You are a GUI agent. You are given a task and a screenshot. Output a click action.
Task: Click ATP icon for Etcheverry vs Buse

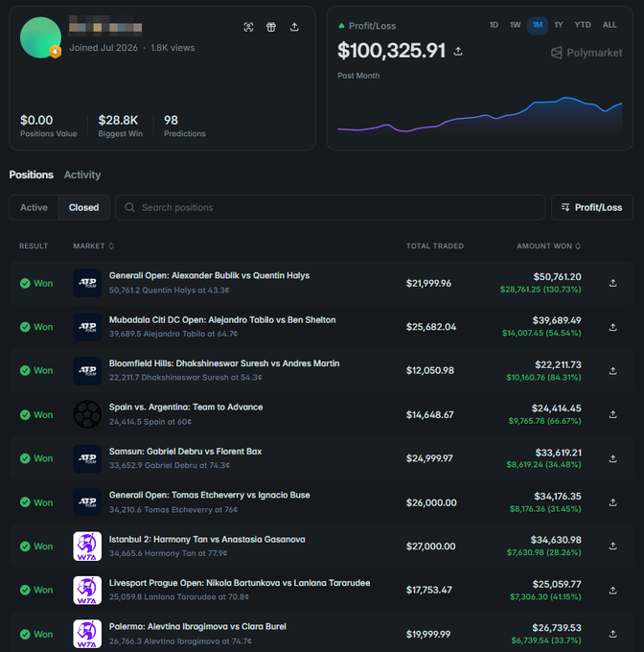(x=87, y=501)
